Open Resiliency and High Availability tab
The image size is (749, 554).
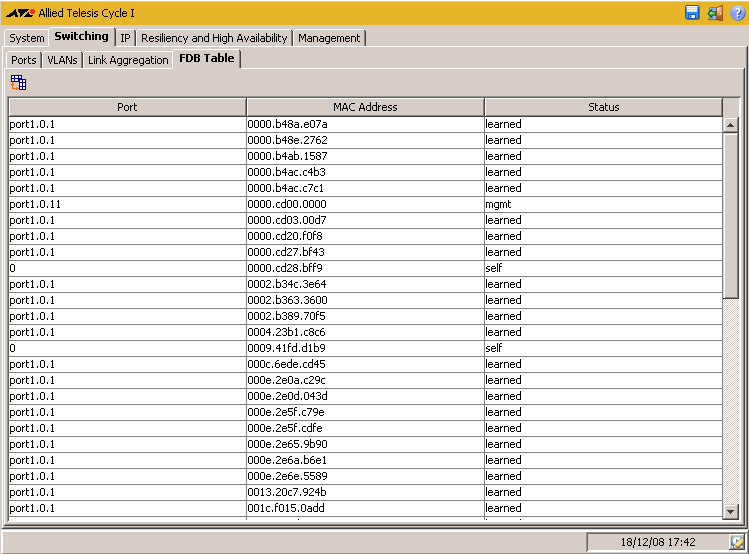[x=214, y=38]
